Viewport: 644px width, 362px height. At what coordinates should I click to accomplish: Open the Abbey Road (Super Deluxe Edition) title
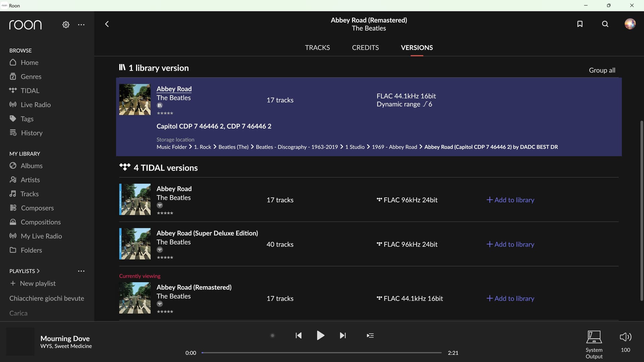pyautogui.click(x=207, y=233)
